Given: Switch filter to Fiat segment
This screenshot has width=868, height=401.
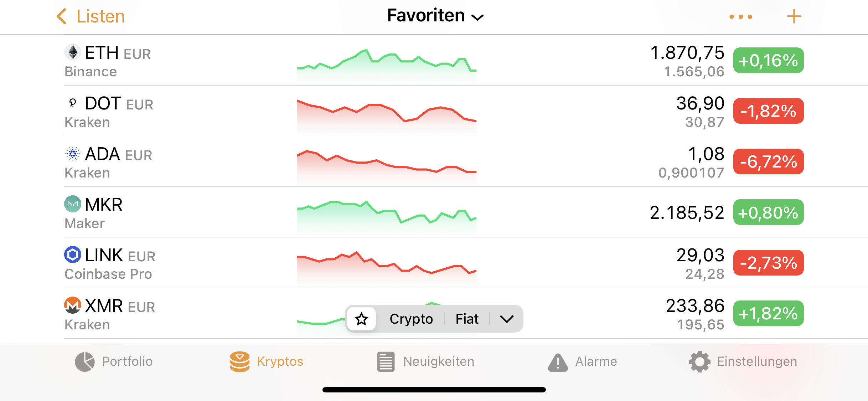Looking at the screenshot, I should (467, 319).
